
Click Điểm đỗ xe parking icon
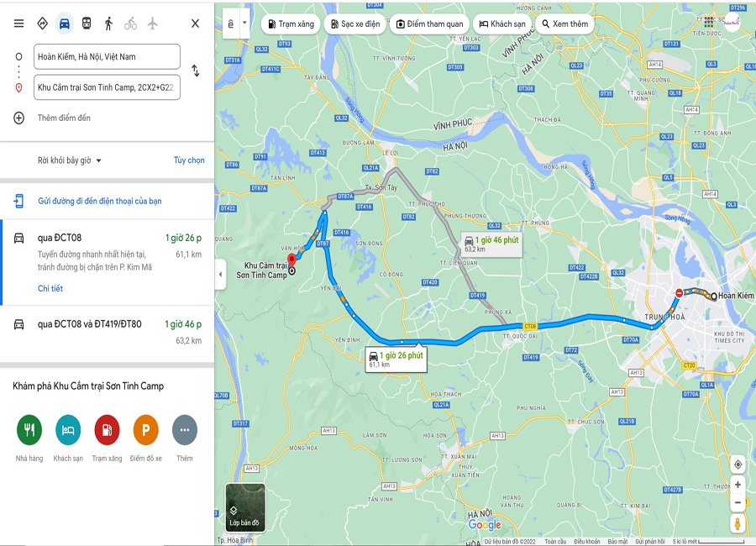(145, 430)
